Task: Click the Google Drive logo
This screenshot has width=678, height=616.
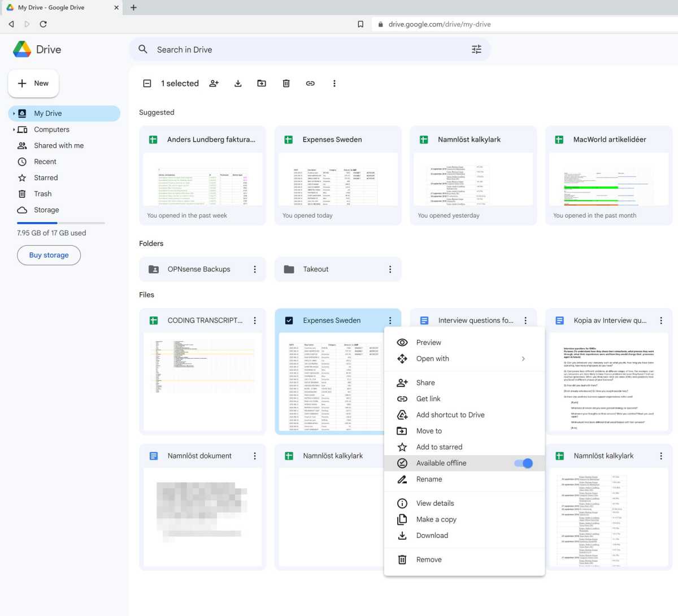Action: pos(22,49)
